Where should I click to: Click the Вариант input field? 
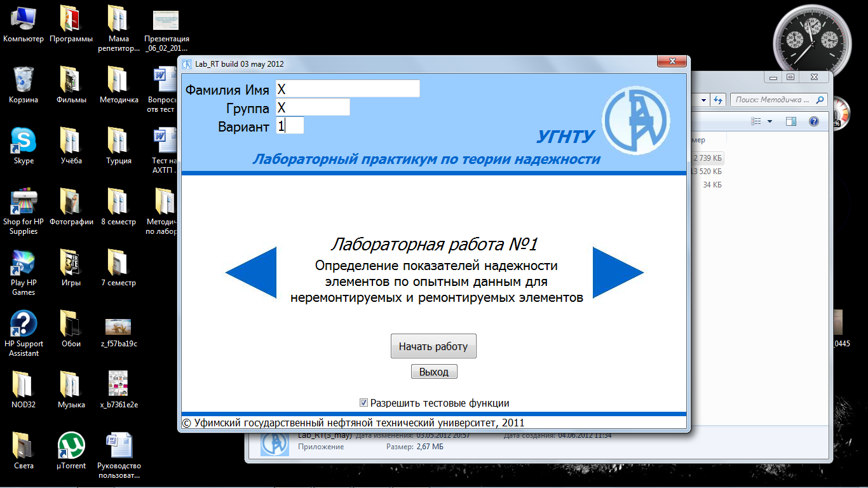click(x=290, y=125)
